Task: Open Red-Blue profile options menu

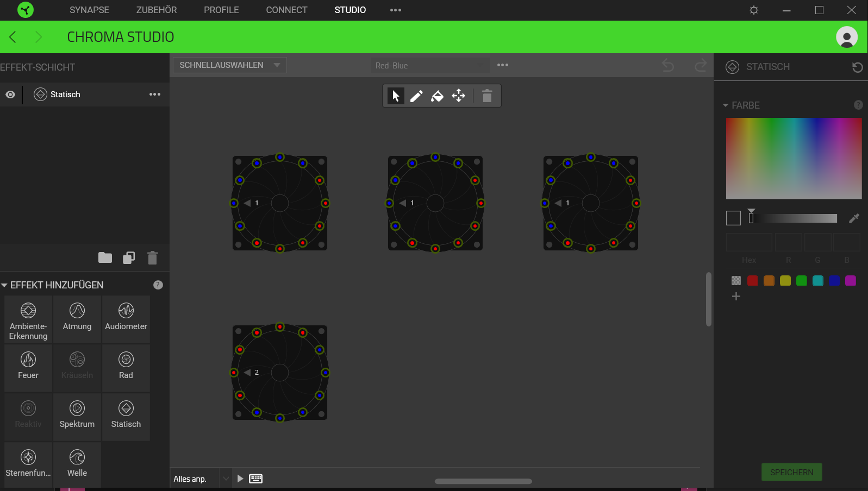Action: coord(503,65)
